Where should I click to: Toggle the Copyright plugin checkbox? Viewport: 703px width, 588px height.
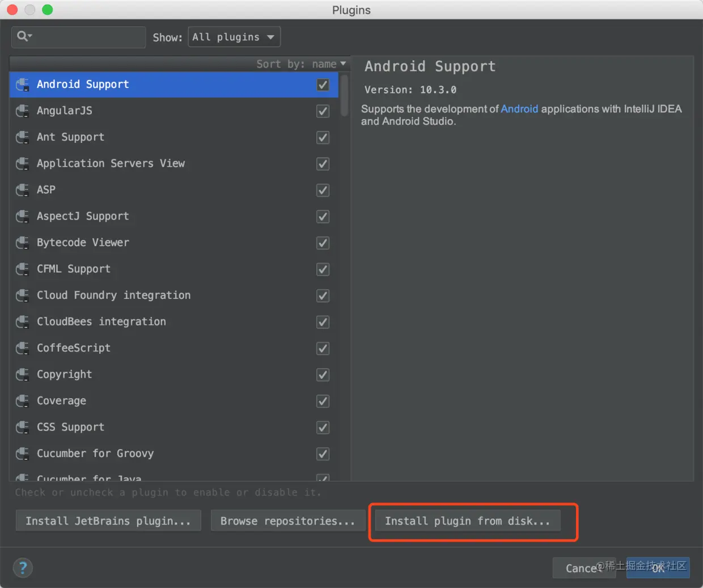323,375
